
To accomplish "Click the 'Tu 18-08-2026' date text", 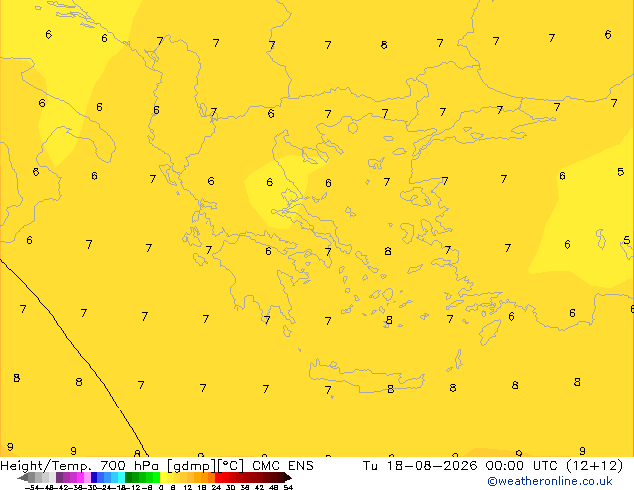I will (x=420, y=466).
